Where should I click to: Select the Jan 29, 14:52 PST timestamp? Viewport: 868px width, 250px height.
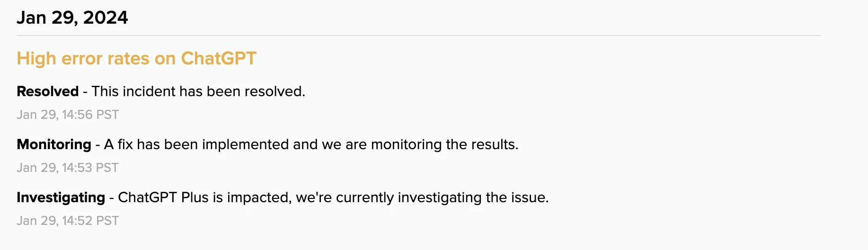coord(68,221)
